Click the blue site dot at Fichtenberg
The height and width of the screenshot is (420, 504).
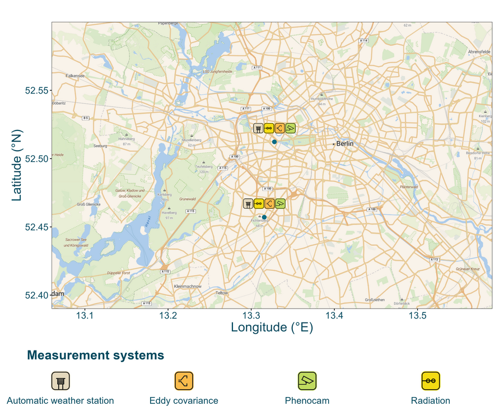click(264, 217)
